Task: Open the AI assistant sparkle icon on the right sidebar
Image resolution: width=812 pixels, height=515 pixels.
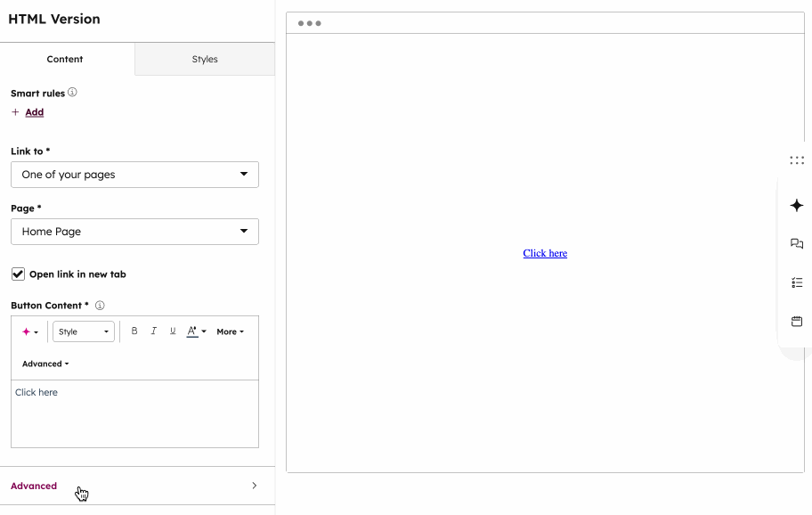Action: (x=796, y=205)
